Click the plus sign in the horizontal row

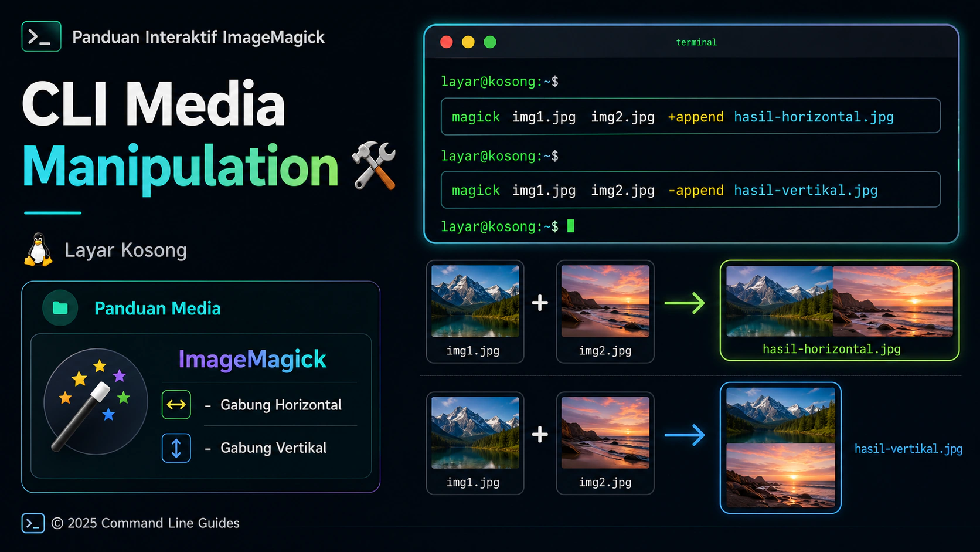tap(540, 303)
